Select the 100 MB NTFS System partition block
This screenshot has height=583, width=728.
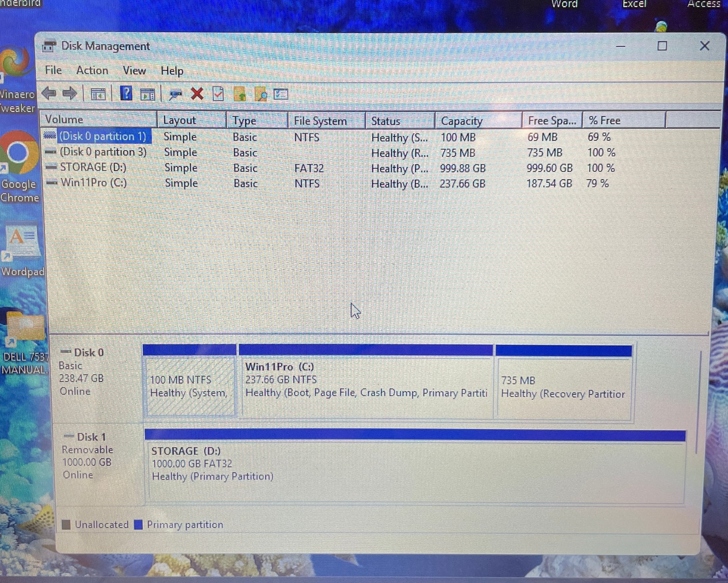(x=190, y=381)
